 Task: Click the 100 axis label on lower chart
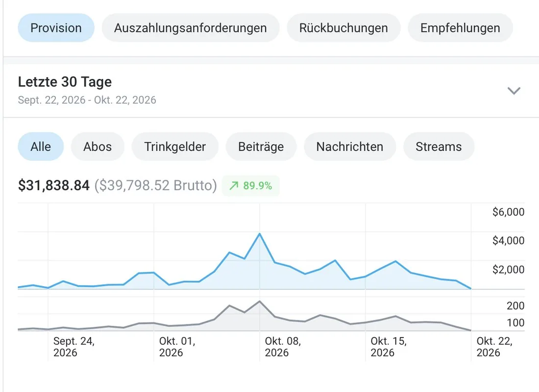pos(515,323)
